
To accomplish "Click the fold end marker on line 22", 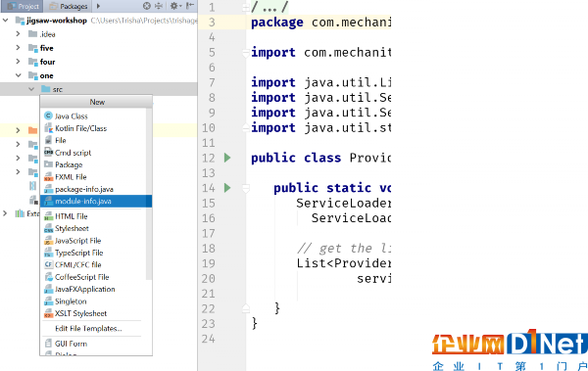I will point(246,308).
